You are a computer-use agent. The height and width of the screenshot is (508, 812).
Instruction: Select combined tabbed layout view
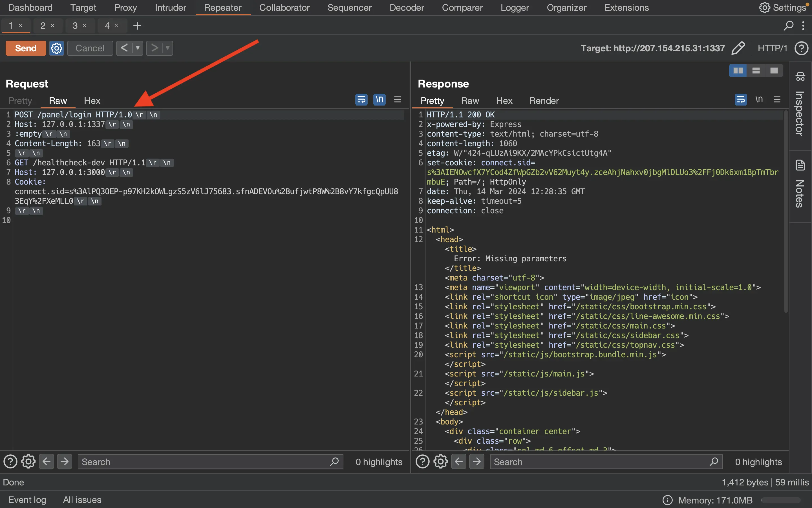(x=774, y=71)
